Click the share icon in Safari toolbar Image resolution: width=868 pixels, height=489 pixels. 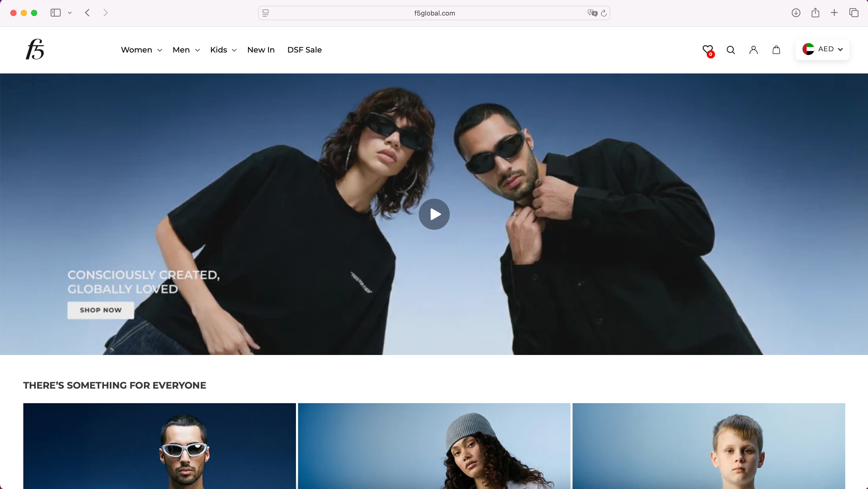816,13
